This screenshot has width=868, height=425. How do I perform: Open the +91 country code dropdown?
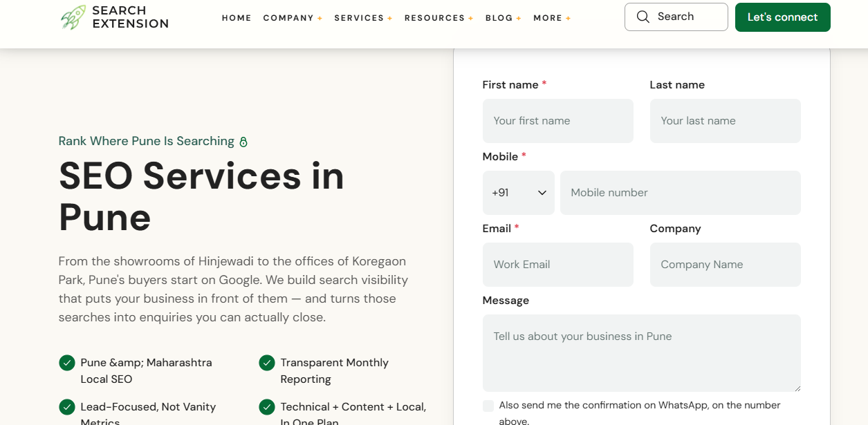(x=519, y=193)
